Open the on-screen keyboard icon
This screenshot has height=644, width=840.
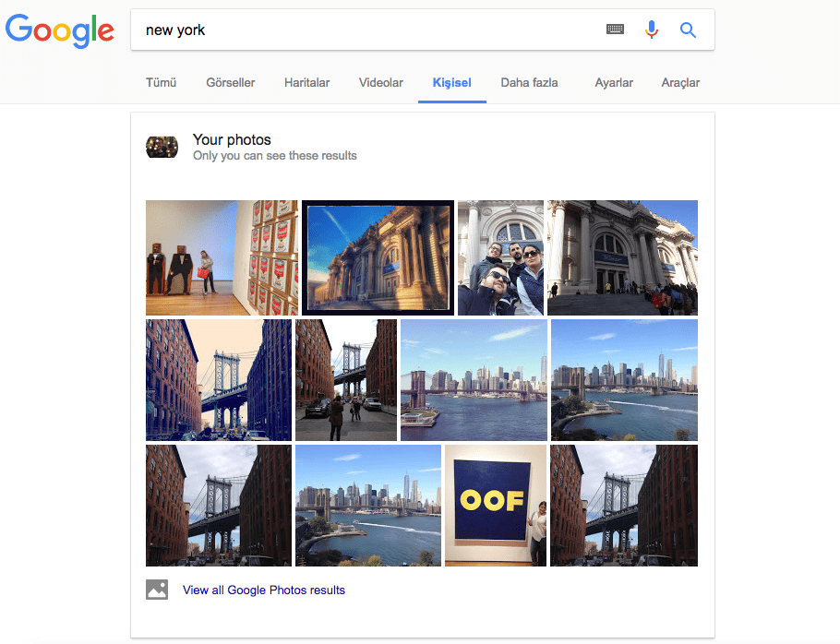coord(615,30)
